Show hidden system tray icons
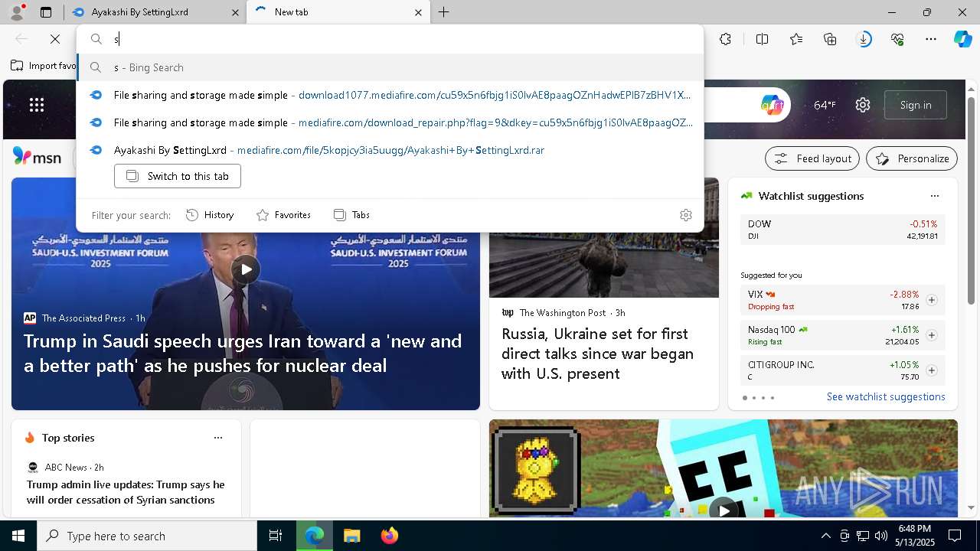 pos(825,536)
